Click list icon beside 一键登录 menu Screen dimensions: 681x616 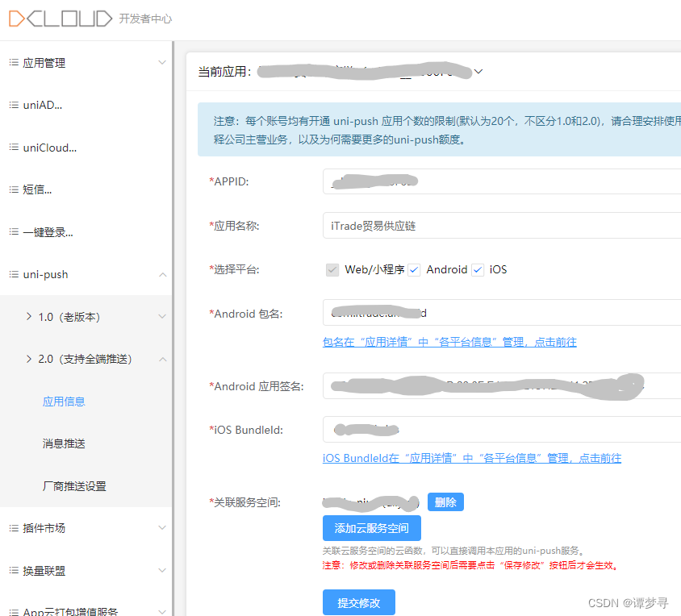point(14,232)
